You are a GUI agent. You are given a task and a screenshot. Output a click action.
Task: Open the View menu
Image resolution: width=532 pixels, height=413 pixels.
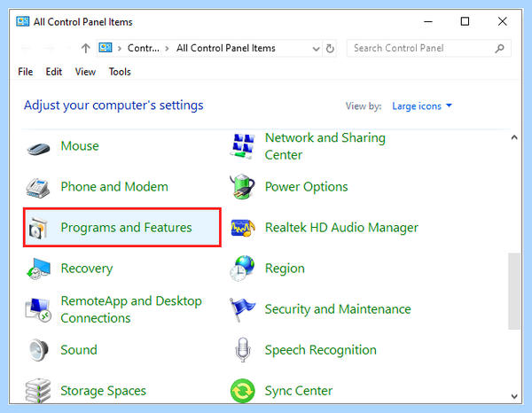tap(85, 72)
